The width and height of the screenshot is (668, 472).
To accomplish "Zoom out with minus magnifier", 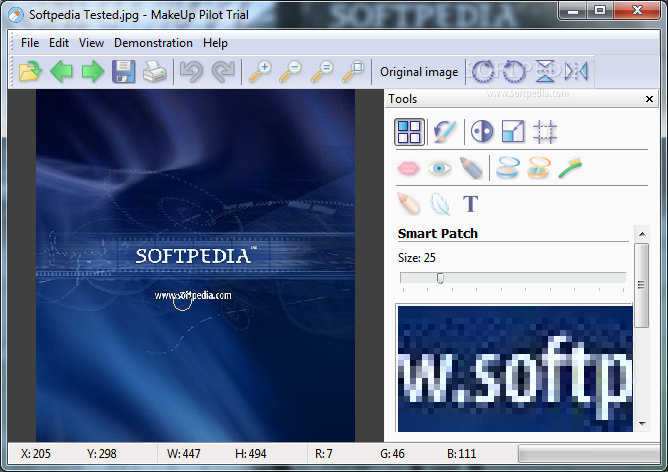I will (291, 71).
